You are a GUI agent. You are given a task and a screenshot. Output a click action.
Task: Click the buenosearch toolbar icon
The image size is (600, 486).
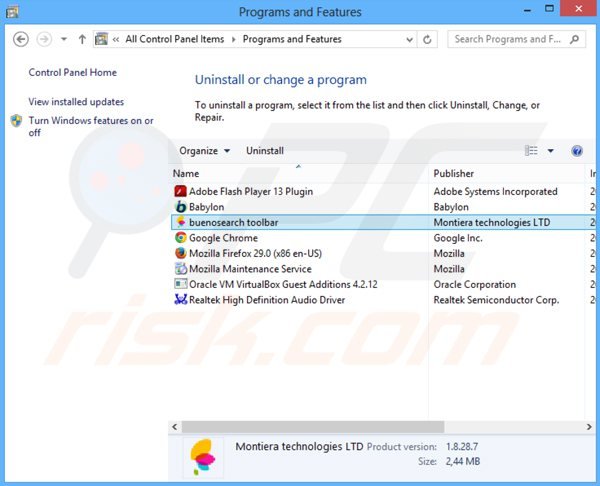(x=180, y=222)
